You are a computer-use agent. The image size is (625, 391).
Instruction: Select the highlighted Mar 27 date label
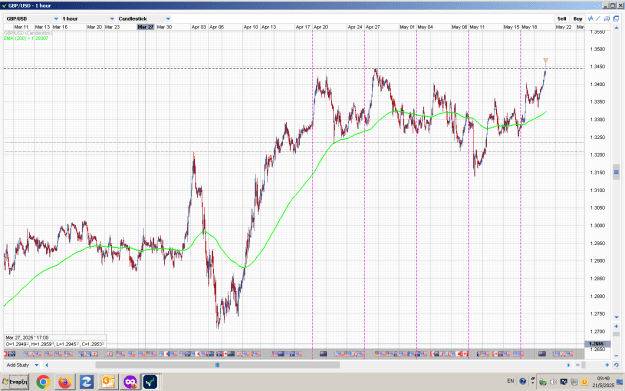145,27
